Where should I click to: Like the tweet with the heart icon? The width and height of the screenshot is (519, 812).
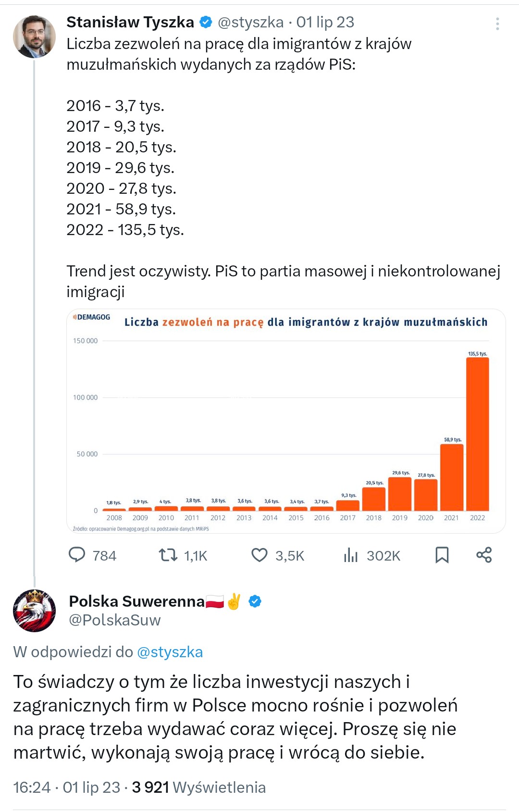click(259, 555)
